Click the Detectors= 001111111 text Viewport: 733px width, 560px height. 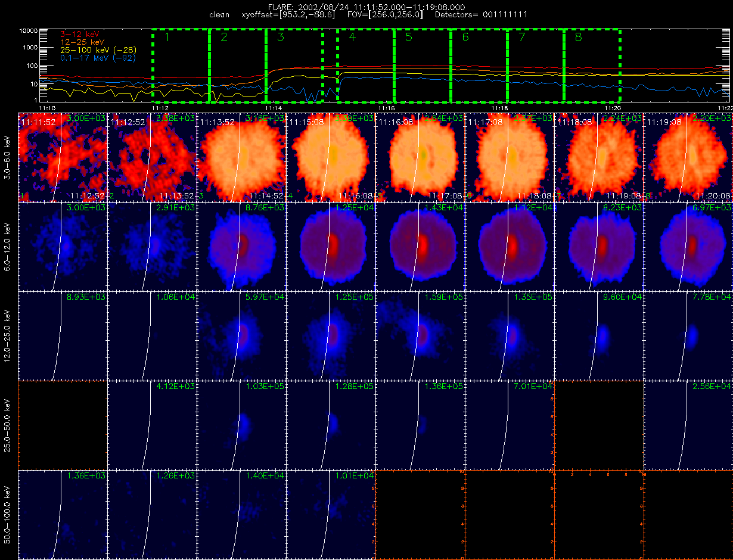(481, 14)
